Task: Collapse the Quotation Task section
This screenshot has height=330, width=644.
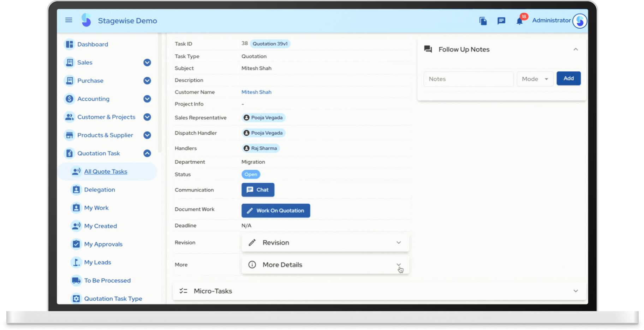Action: 147,153
